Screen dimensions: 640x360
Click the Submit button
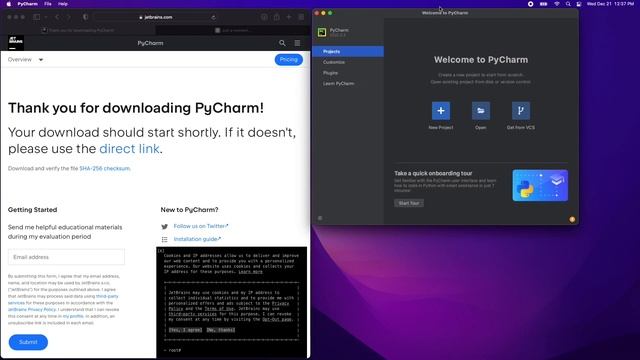[x=28, y=342]
